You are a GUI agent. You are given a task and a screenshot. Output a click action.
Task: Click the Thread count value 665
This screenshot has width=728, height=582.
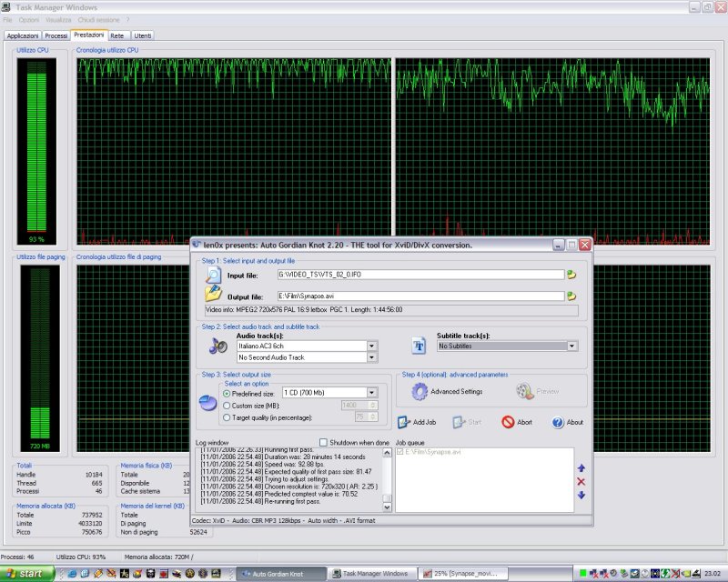click(96, 483)
